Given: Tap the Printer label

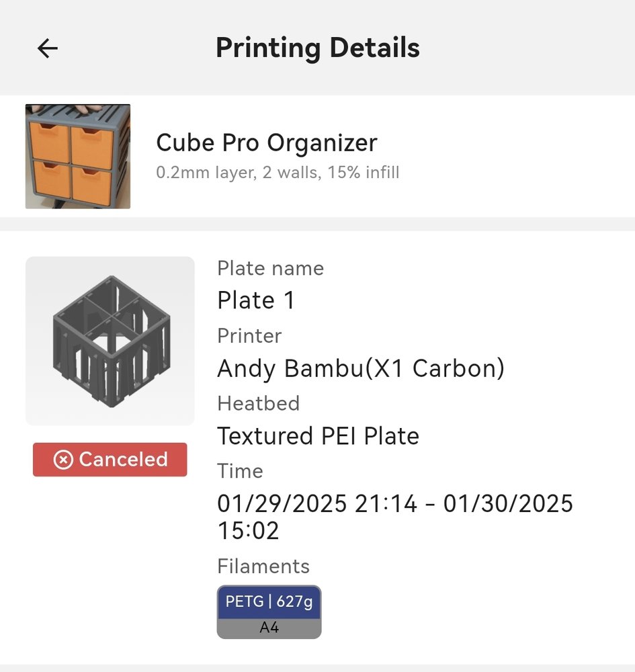Looking at the screenshot, I should coord(249,335).
